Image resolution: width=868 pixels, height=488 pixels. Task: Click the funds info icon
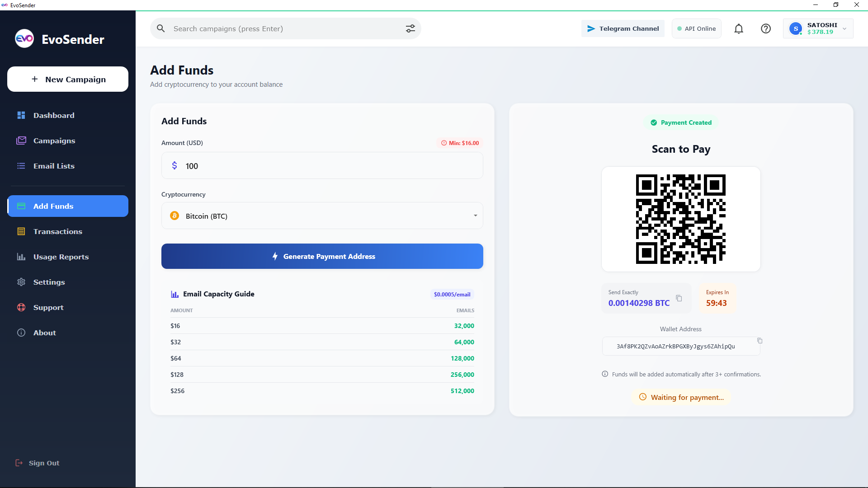[x=605, y=374]
